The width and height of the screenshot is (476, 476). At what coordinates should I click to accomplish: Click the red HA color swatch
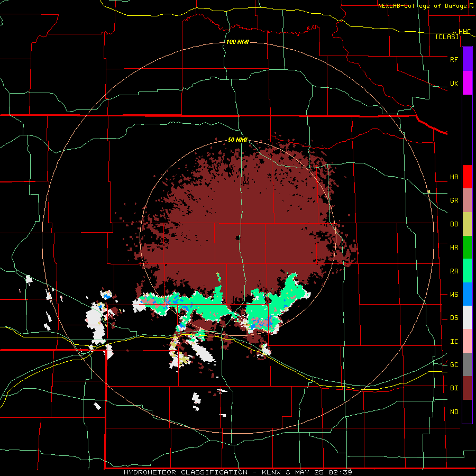point(467,177)
